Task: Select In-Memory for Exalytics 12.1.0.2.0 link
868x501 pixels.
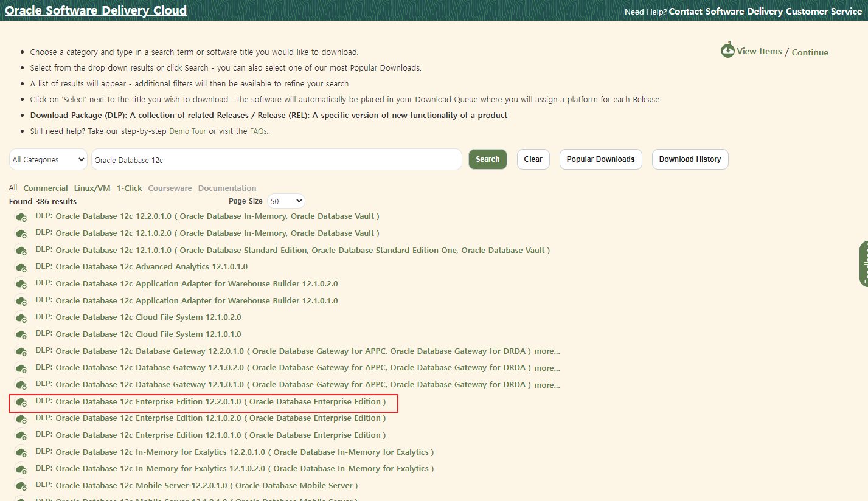Action: [x=245, y=468]
